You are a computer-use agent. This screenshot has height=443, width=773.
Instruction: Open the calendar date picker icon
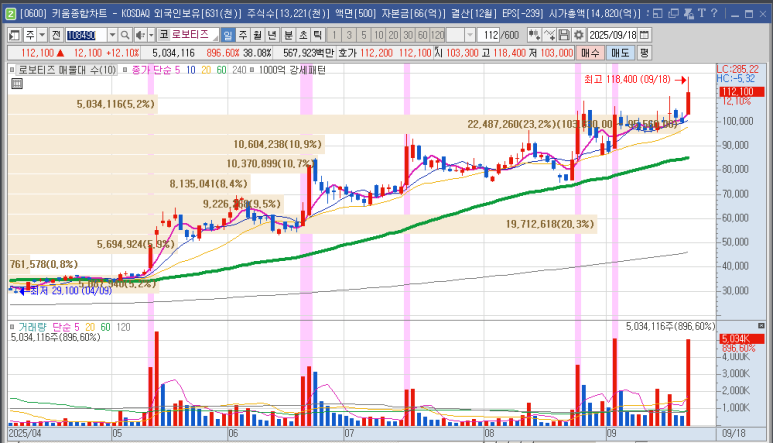click(x=644, y=35)
